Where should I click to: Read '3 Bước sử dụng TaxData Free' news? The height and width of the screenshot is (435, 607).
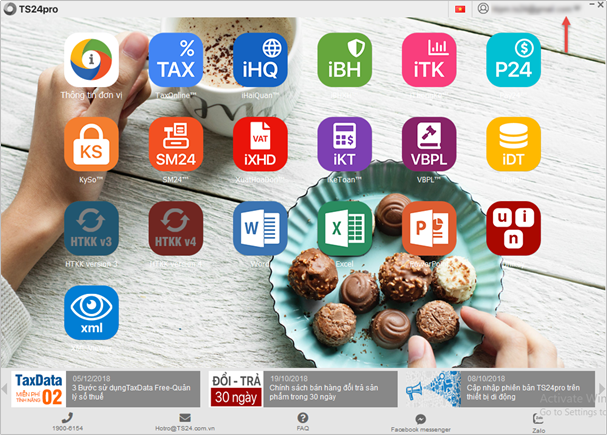(134, 389)
